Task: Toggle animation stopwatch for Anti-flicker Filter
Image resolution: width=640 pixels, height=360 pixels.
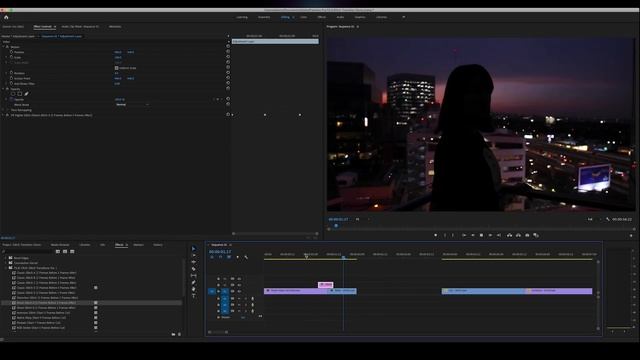Action: pyautogui.click(x=11, y=83)
